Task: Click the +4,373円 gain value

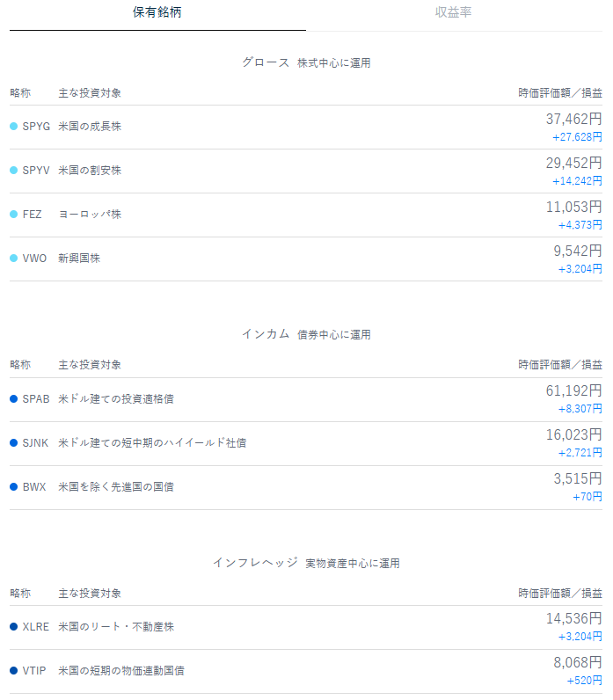Action: point(580,225)
